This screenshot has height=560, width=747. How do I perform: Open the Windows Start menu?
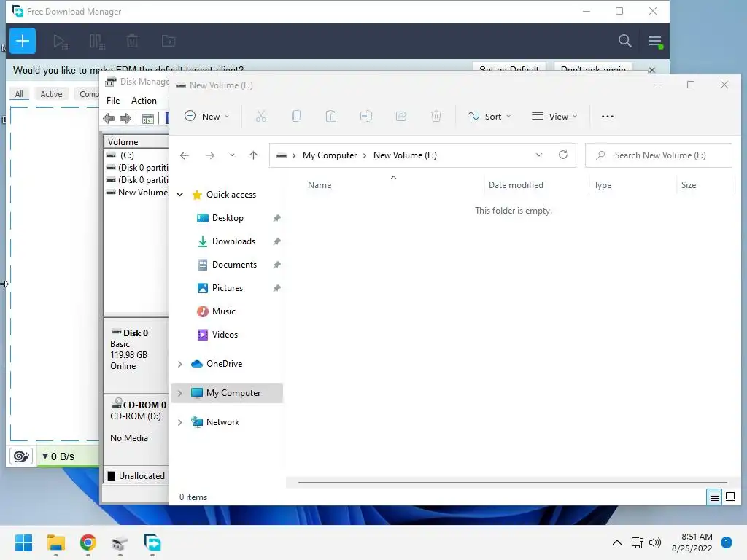pyautogui.click(x=23, y=542)
